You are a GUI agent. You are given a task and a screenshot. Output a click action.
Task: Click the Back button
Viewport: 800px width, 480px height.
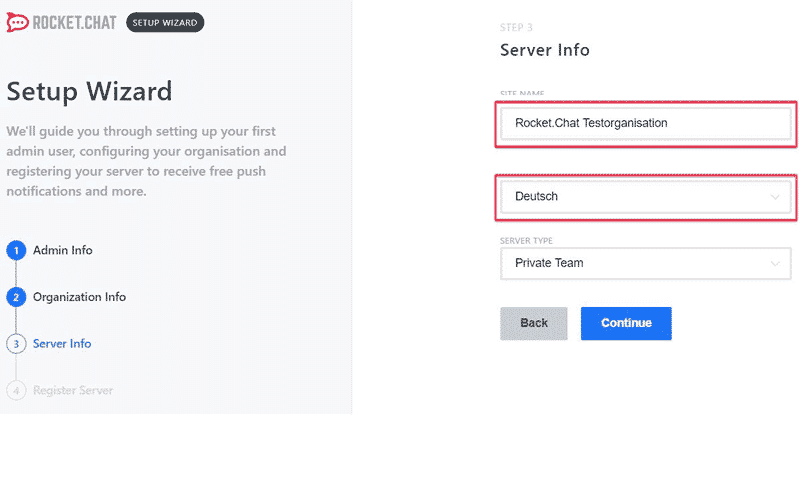[x=534, y=323]
